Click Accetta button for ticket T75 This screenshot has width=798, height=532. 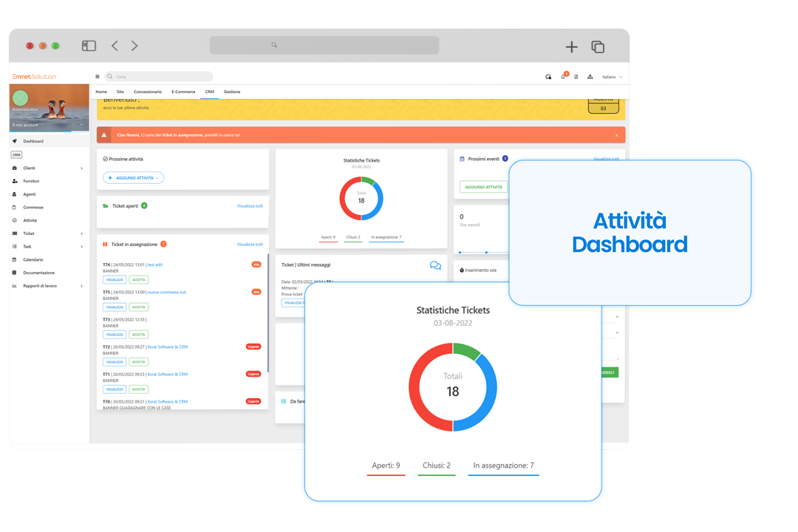[138, 307]
